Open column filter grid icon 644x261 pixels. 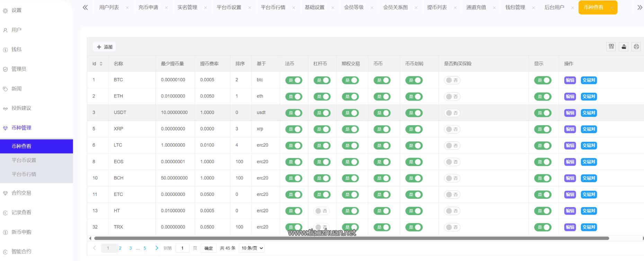[611, 47]
